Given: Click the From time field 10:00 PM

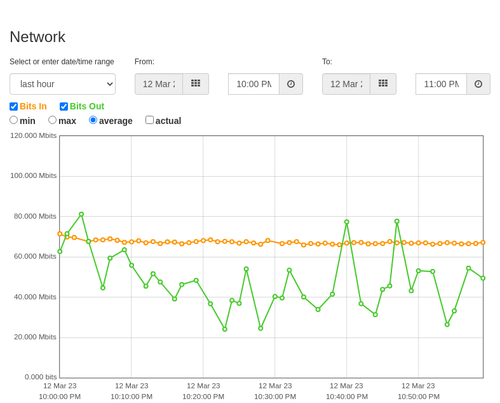Looking at the screenshot, I should 254,84.
